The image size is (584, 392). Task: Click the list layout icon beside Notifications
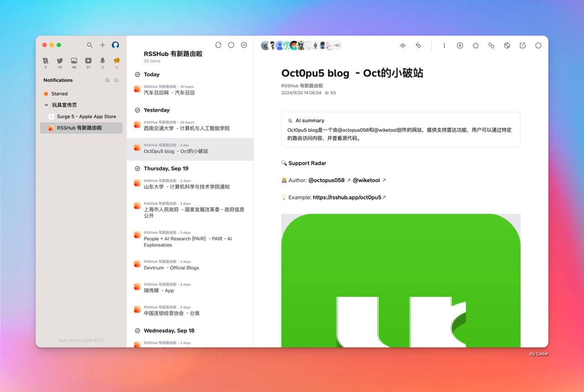(x=116, y=80)
